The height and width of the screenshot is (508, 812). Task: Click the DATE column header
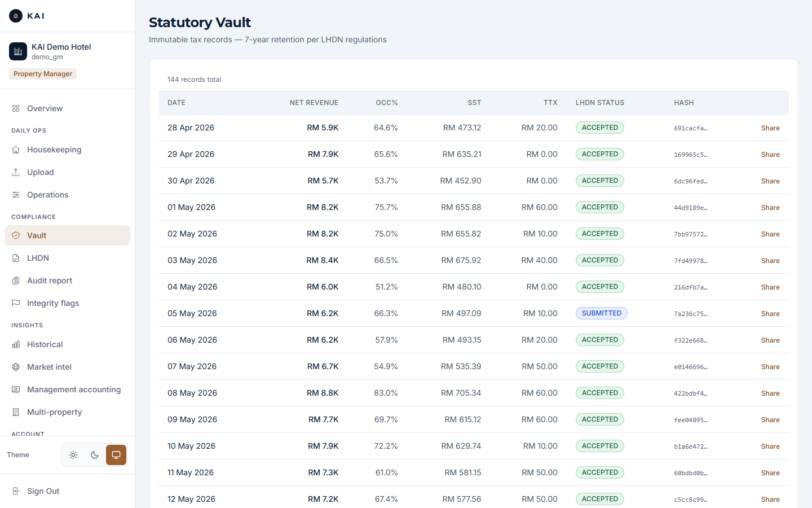pyautogui.click(x=176, y=103)
